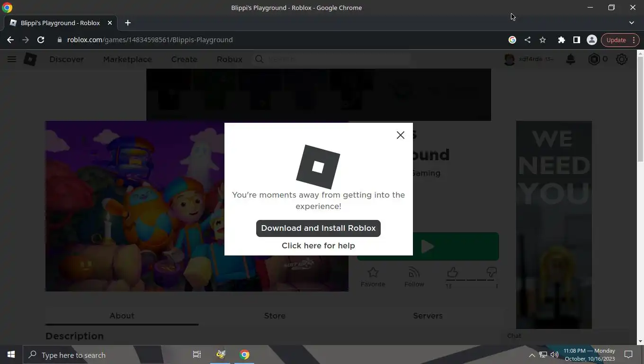This screenshot has height=364, width=644.
Task: Open the Click here for help link
Action: (318, 246)
